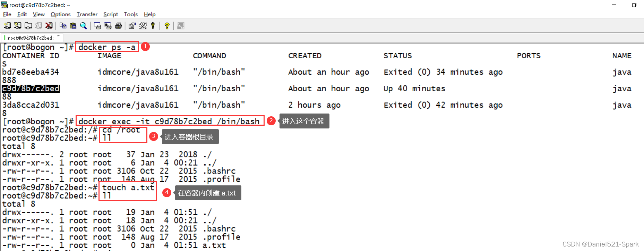The image size is (644, 251).
Task: Open the View menu
Action: click(x=38, y=14)
